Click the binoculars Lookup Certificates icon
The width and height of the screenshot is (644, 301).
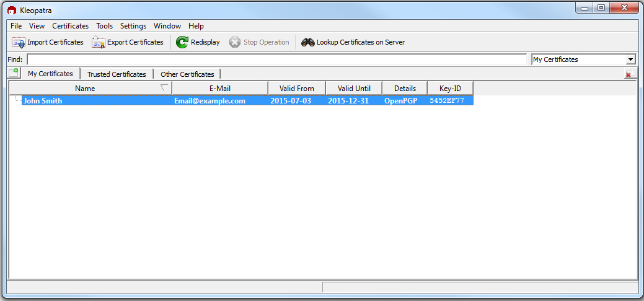tap(308, 42)
